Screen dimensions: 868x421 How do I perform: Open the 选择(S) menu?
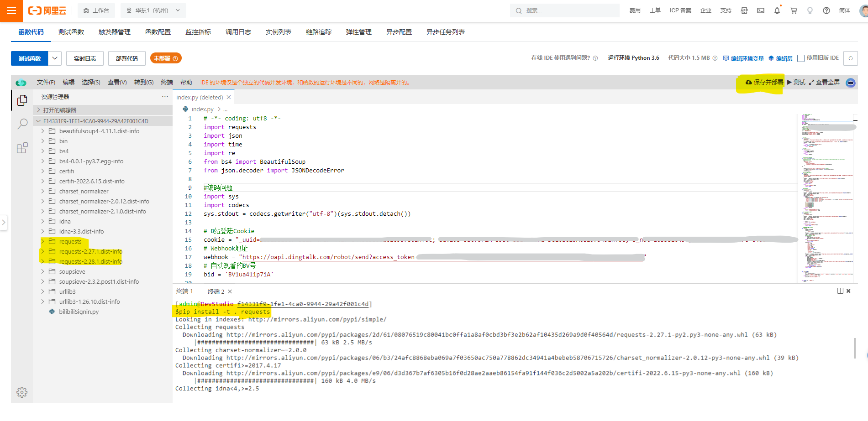(x=91, y=82)
